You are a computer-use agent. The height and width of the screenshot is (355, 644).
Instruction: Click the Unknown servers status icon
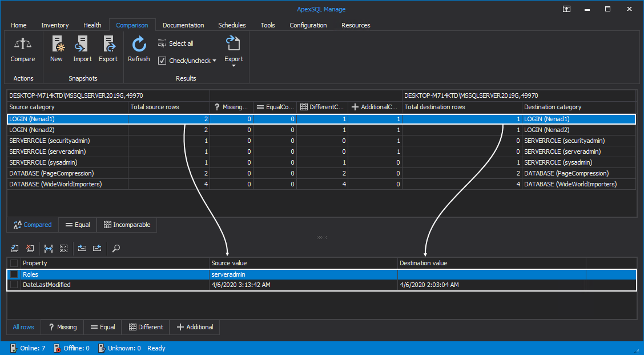[x=101, y=348]
